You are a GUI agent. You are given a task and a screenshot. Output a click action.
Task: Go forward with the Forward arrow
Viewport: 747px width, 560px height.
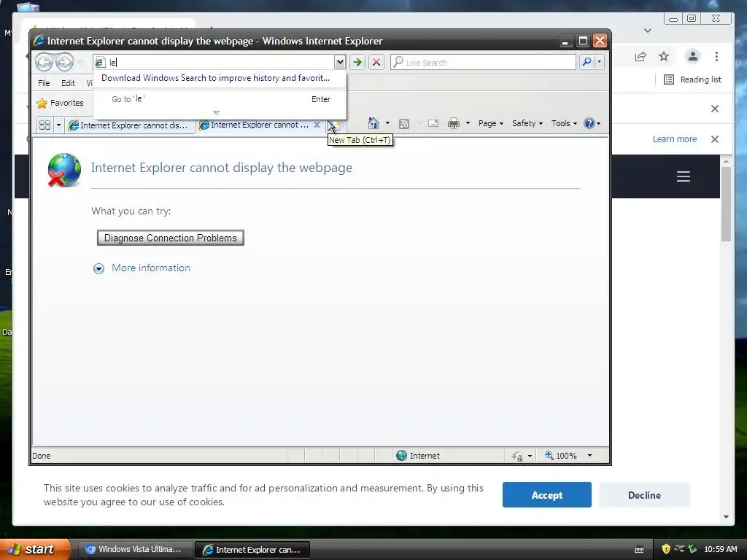[x=64, y=62]
